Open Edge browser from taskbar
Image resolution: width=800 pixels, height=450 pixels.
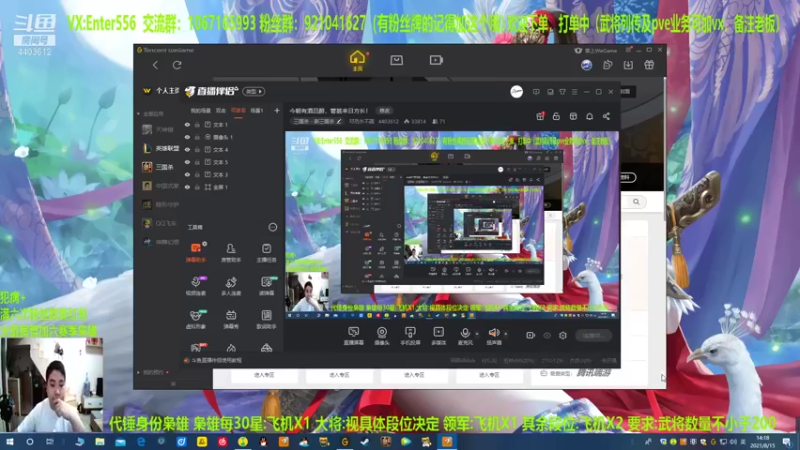tap(141, 441)
